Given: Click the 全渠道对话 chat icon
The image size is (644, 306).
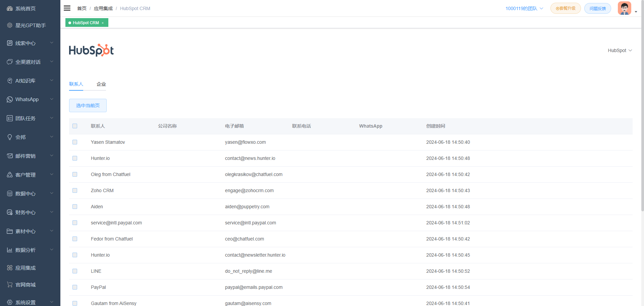Looking at the screenshot, I should pyautogui.click(x=10, y=62).
